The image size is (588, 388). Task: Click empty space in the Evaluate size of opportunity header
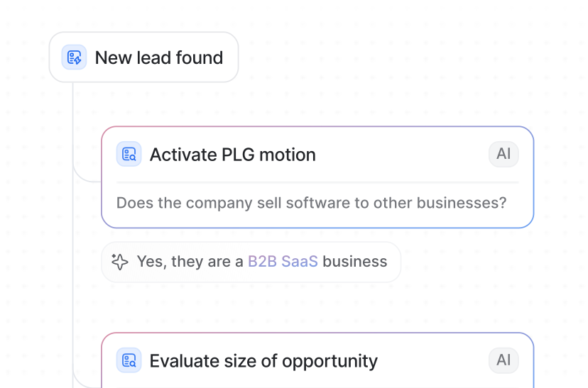433,360
